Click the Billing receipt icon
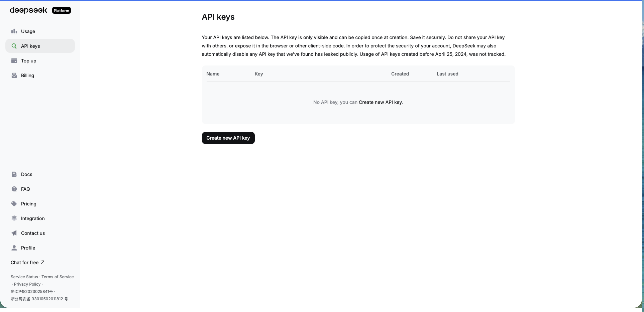 click(x=14, y=75)
